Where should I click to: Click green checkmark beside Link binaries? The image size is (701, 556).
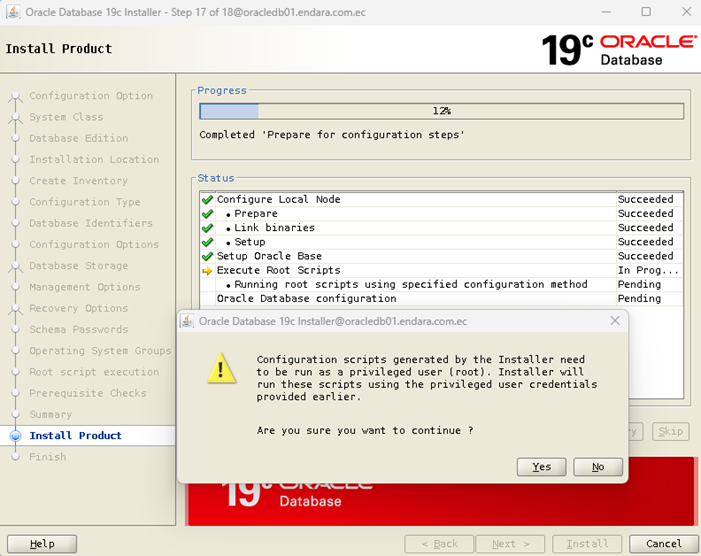click(207, 228)
